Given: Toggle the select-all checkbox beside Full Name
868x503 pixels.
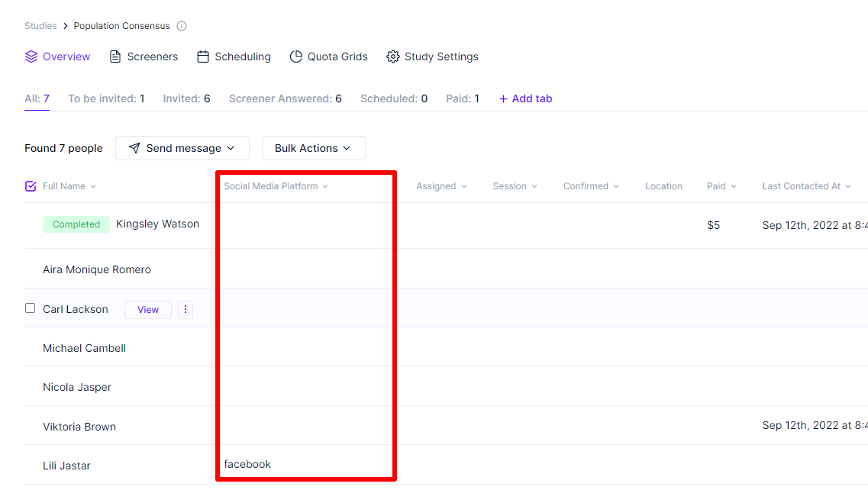Looking at the screenshot, I should point(31,186).
